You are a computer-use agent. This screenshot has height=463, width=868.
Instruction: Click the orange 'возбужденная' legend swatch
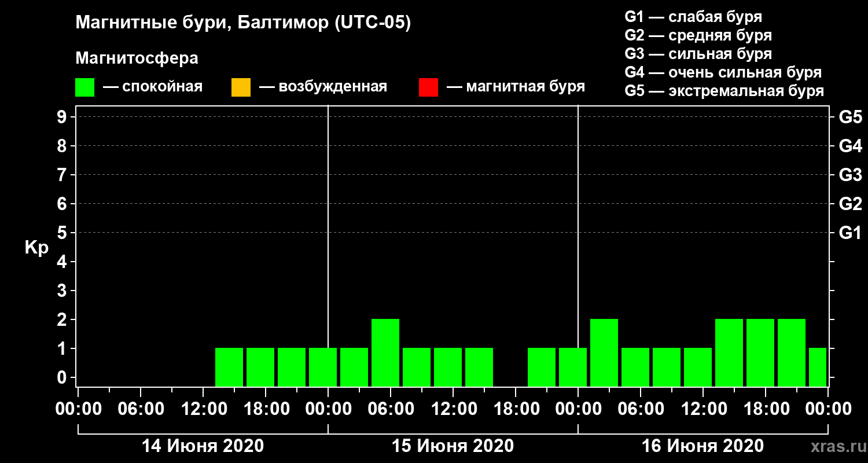pyautogui.click(x=241, y=87)
